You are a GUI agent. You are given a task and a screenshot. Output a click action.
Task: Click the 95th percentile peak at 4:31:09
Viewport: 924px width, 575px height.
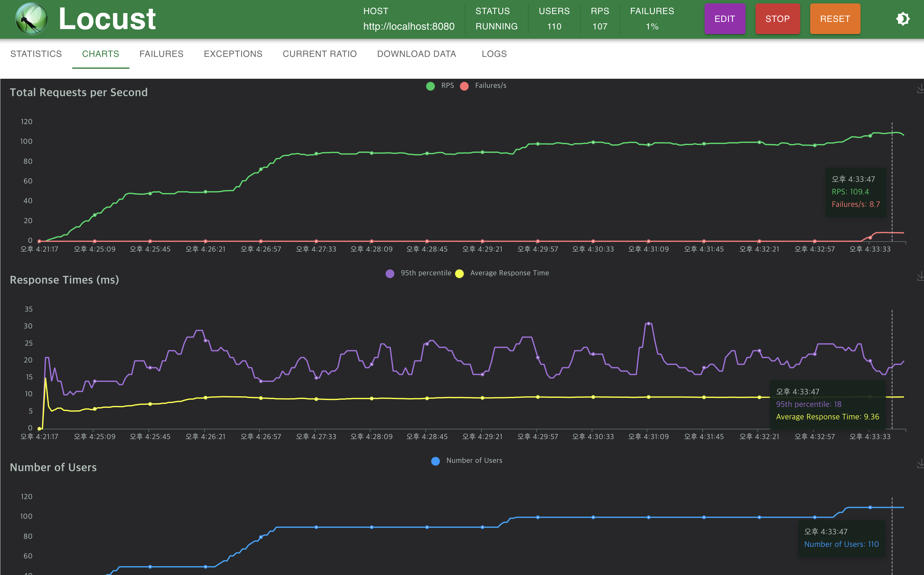[x=648, y=323]
